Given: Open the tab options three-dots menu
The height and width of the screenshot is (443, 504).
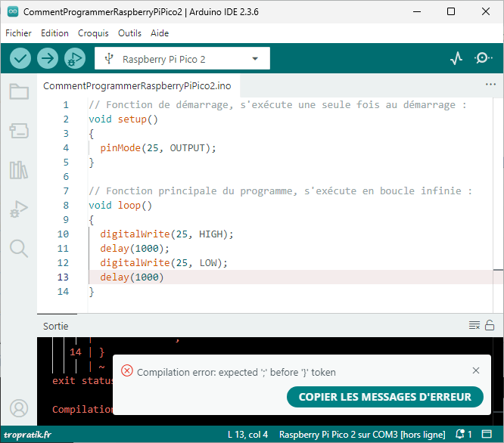Looking at the screenshot, I should point(490,84).
